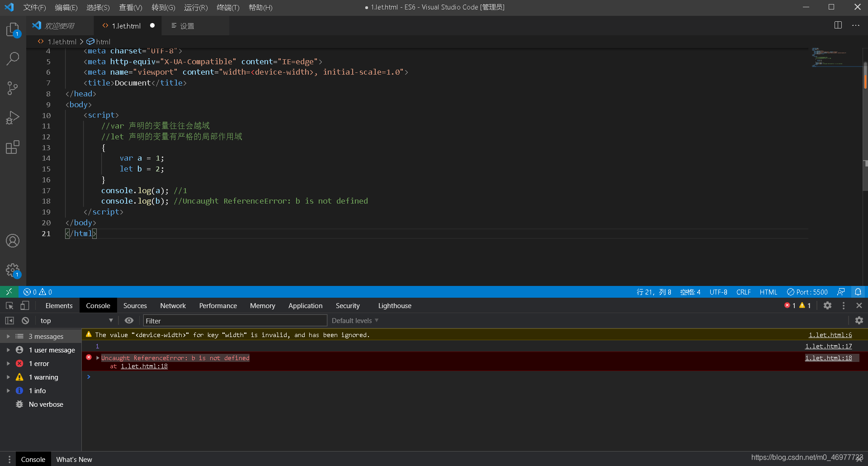This screenshot has height=466, width=868.
Task: Expand the '1 error' sidebar group
Action: coord(8,364)
